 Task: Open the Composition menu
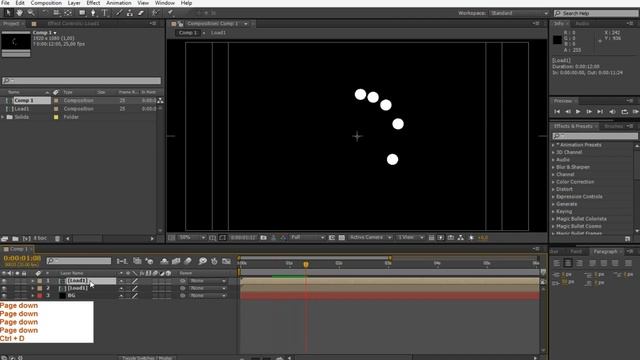click(x=46, y=3)
